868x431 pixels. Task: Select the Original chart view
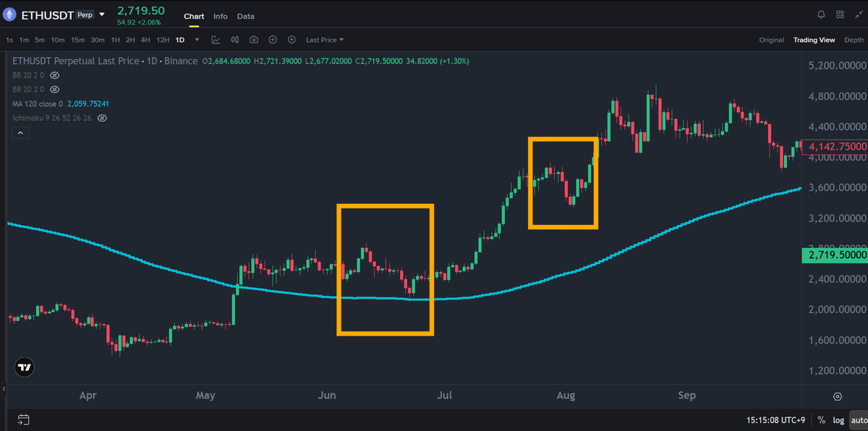pyautogui.click(x=772, y=40)
